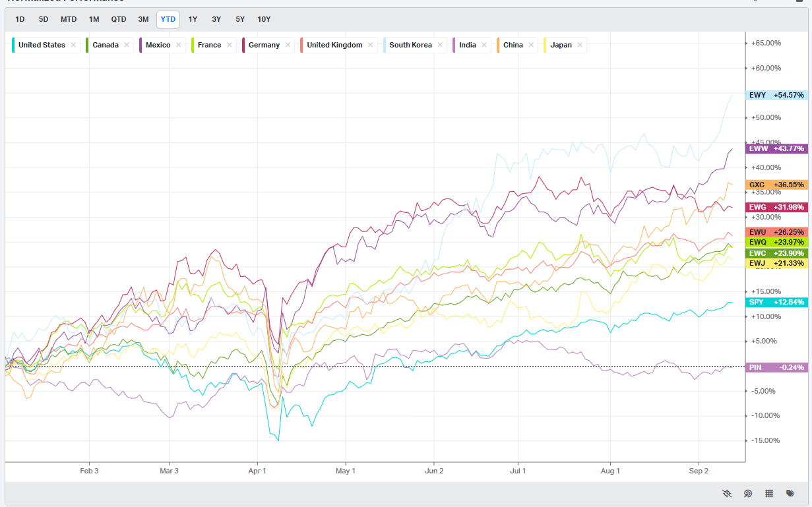The width and height of the screenshot is (812, 507).
Task: Click the Sep 2 date axis label
Action: click(x=699, y=471)
